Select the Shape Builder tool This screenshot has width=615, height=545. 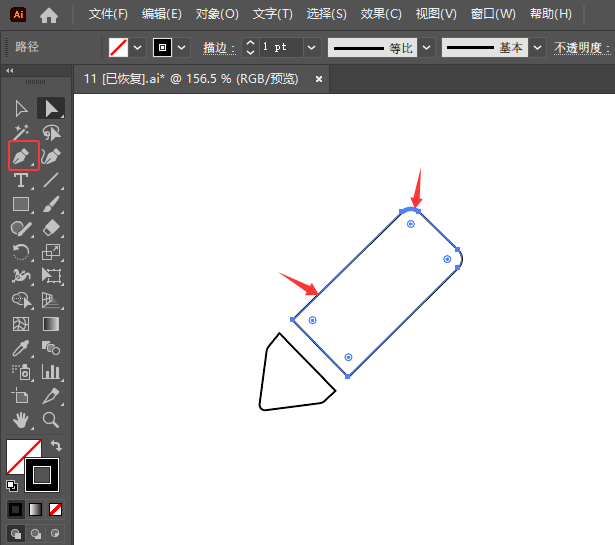pyautogui.click(x=21, y=300)
